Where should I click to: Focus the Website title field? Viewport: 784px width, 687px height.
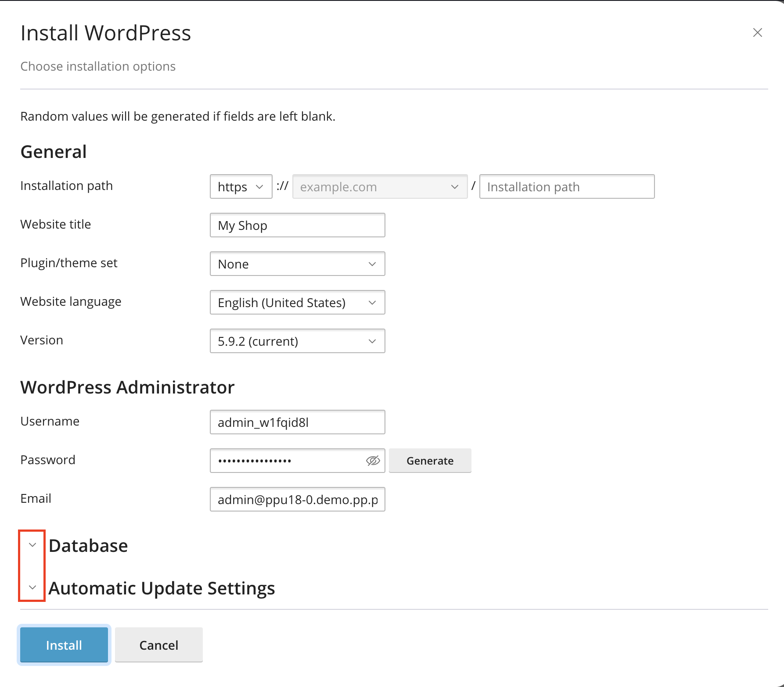(297, 225)
